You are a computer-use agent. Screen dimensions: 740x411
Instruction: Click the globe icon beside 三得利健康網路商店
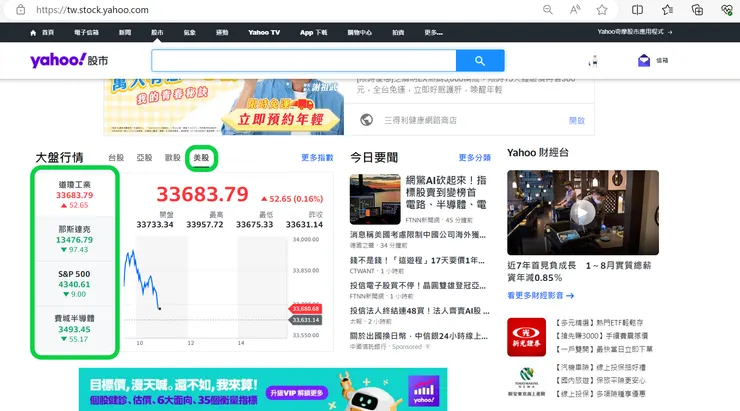366,120
